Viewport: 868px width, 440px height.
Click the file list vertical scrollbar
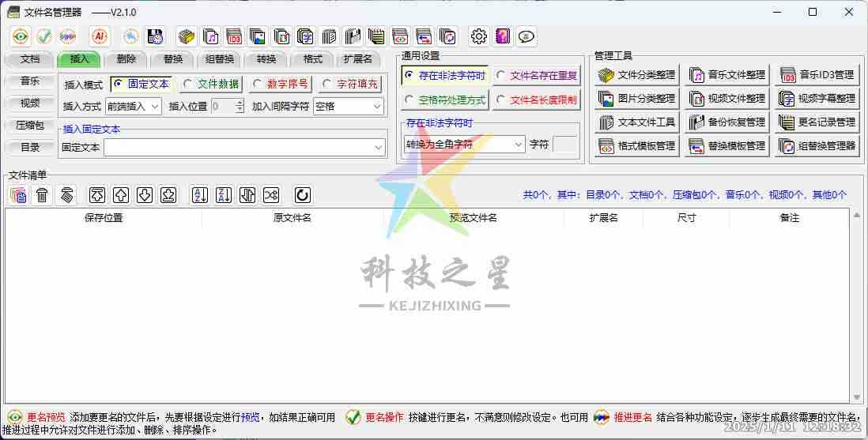pyautogui.click(x=857, y=306)
